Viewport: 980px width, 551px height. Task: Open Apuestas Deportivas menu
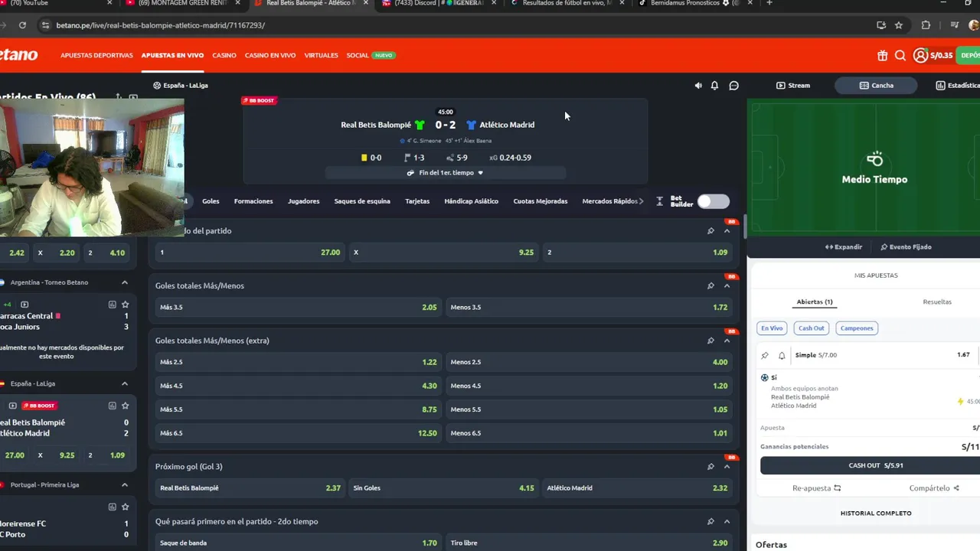click(96, 55)
